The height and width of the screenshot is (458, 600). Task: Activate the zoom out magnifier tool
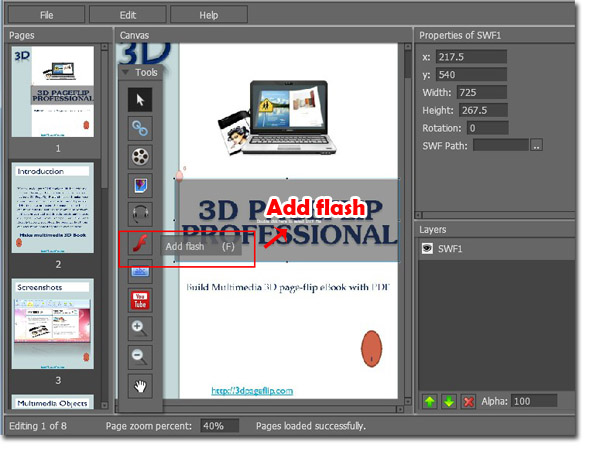[x=140, y=357]
